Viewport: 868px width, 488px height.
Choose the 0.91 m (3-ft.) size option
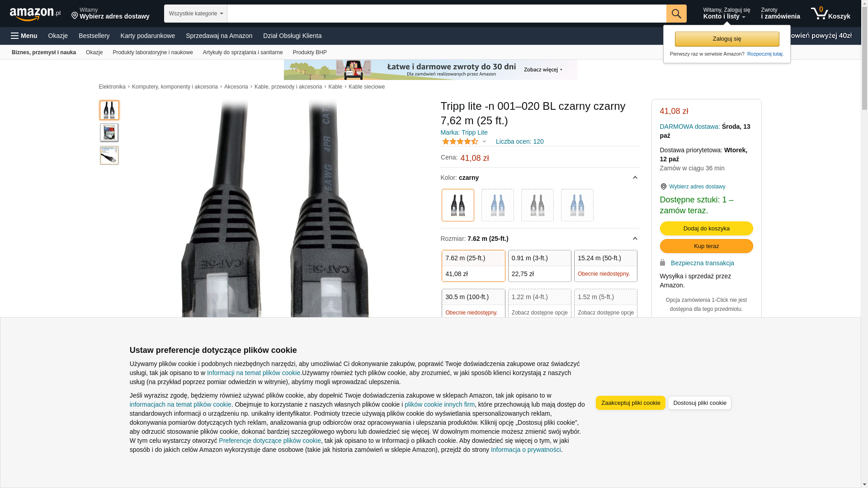(539, 266)
